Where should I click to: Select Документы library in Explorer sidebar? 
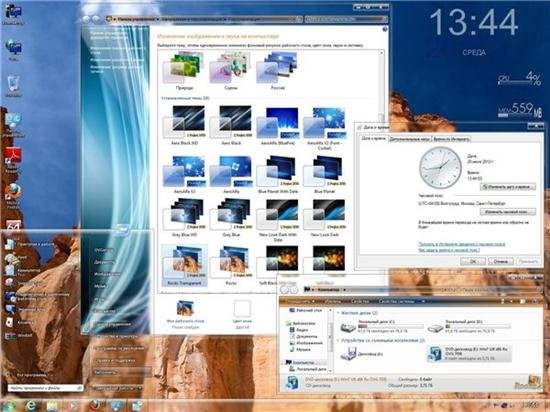(x=303, y=337)
